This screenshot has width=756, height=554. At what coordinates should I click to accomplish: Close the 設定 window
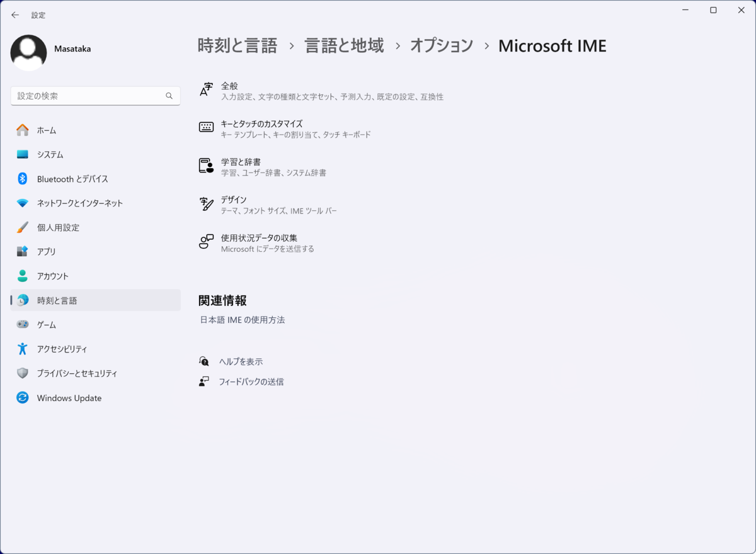(x=742, y=10)
